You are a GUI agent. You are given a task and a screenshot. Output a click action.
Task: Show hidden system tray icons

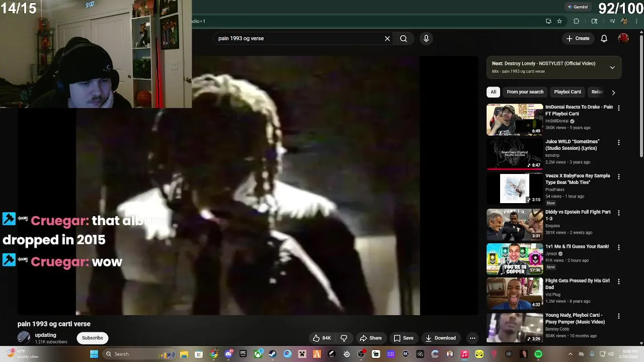point(570,354)
